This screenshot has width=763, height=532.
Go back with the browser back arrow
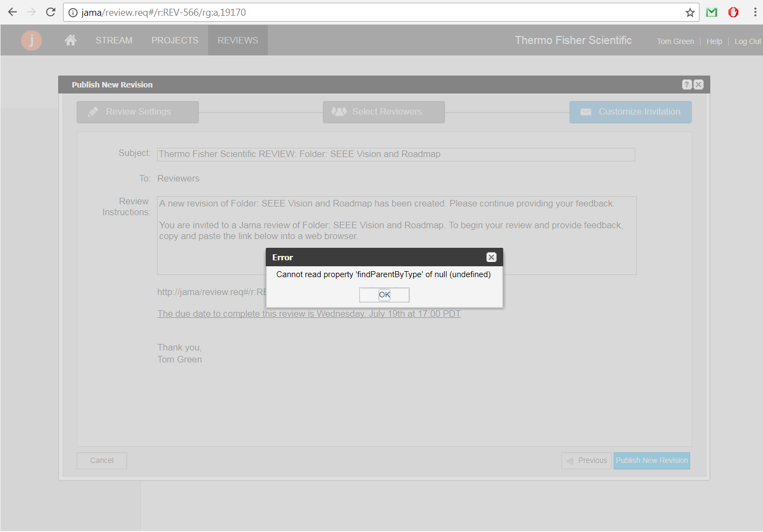[12, 12]
